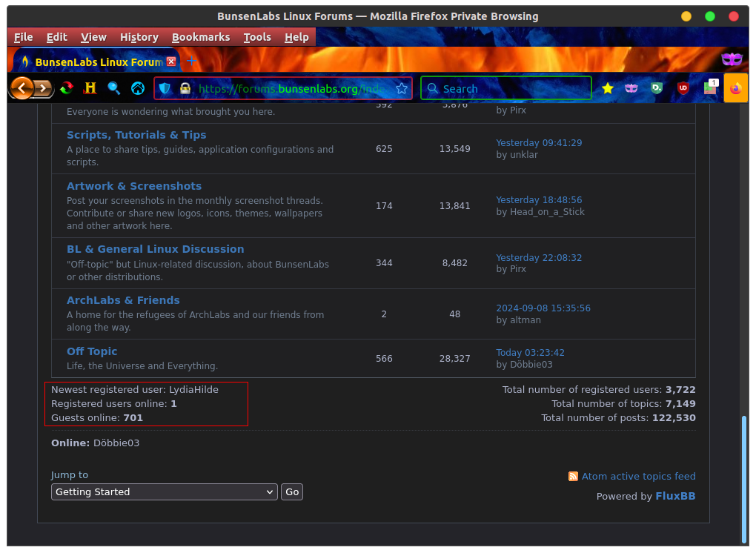Open Artwork & Screenshots forum
The height and width of the screenshot is (553, 756).
pos(134,186)
